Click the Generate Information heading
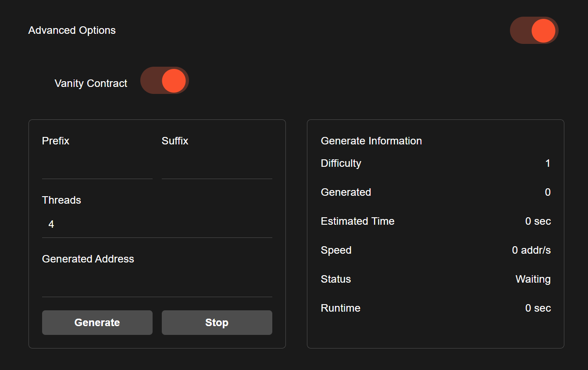Screen dimensions: 588x370 click(x=371, y=141)
